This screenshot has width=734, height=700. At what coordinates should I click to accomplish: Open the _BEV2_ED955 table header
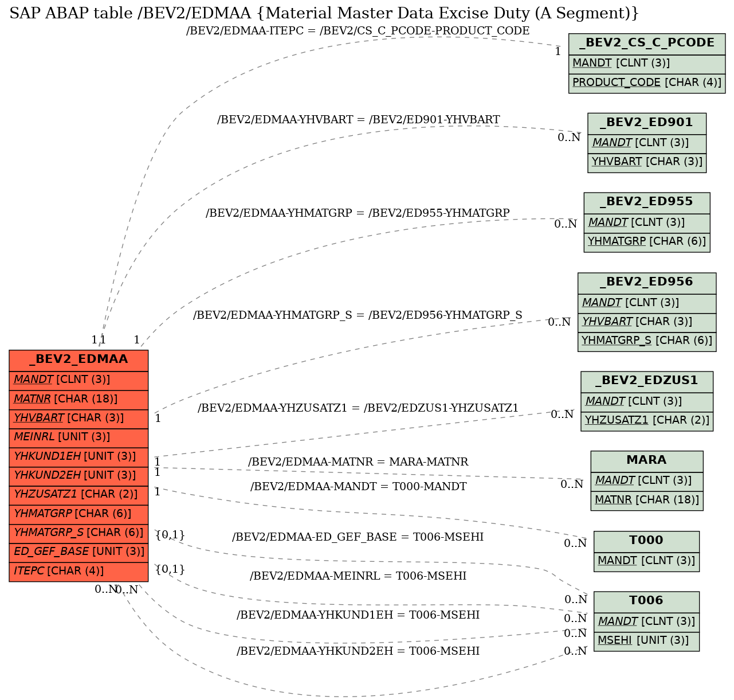pos(647,202)
